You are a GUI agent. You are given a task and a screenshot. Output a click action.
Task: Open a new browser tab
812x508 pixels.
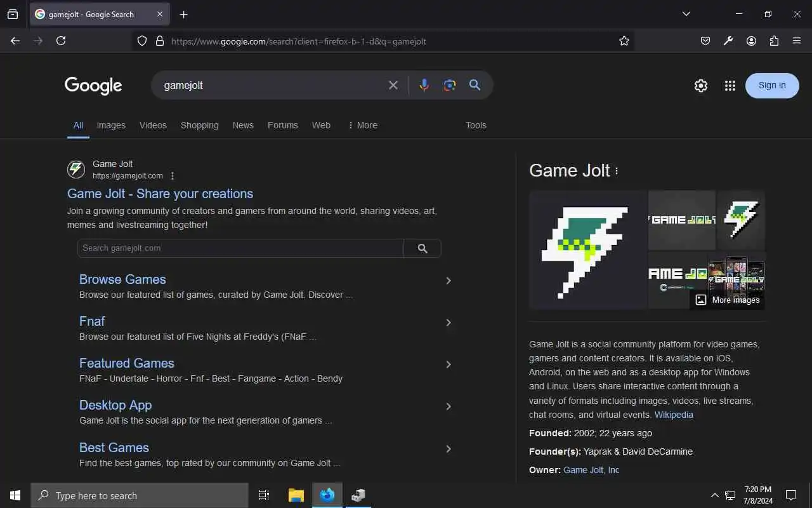point(183,14)
